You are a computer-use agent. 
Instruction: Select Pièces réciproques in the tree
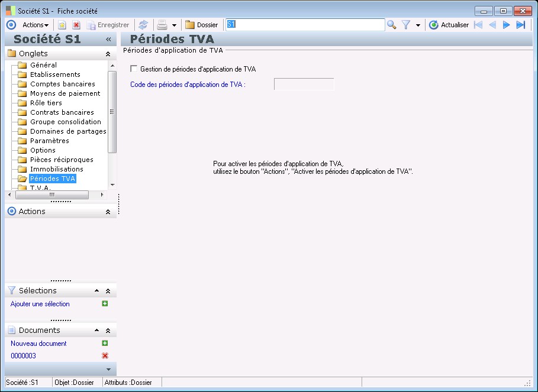click(x=62, y=160)
